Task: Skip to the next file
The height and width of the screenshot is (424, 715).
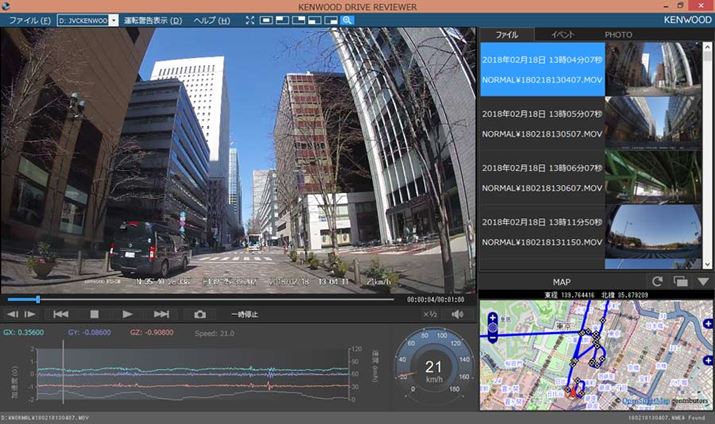Action: click(161, 314)
